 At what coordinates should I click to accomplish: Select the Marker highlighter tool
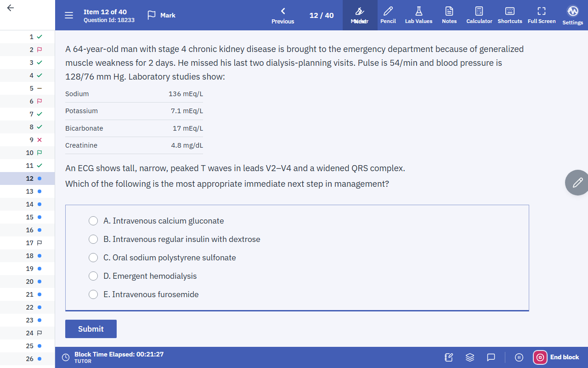pyautogui.click(x=360, y=15)
